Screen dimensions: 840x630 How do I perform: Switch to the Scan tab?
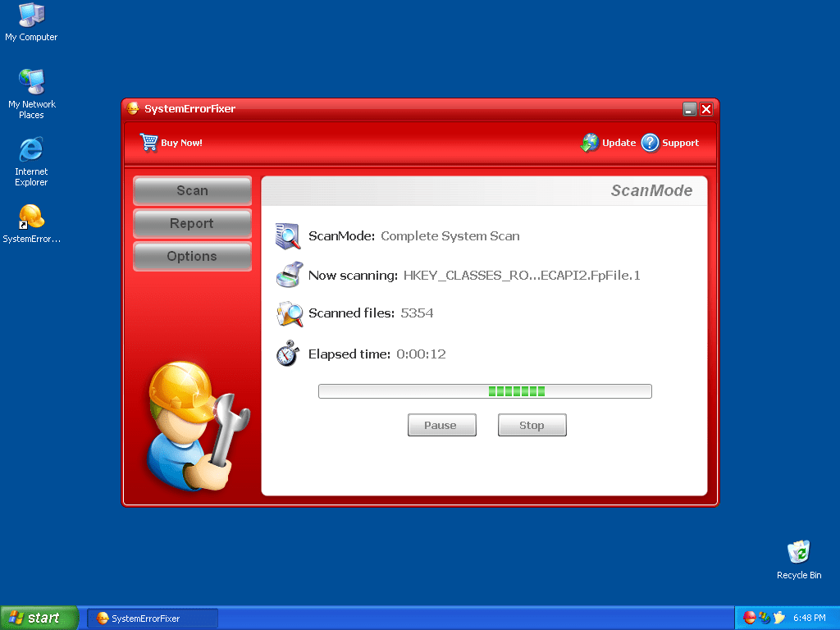tap(192, 190)
